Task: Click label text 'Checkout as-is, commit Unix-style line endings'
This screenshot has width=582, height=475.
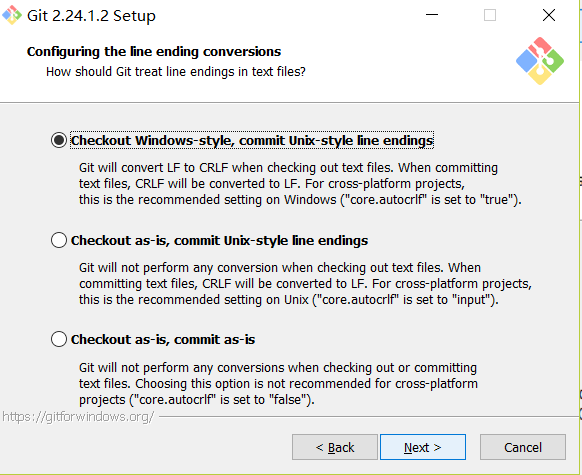Action: coord(219,240)
